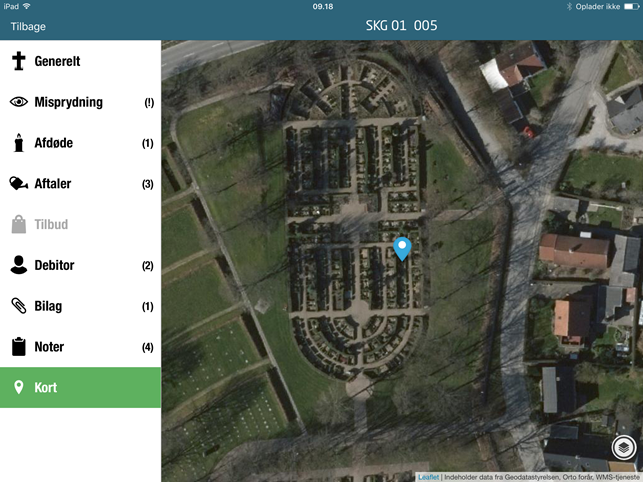Go back with Tilbage

pyautogui.click(x=28, y=26)
